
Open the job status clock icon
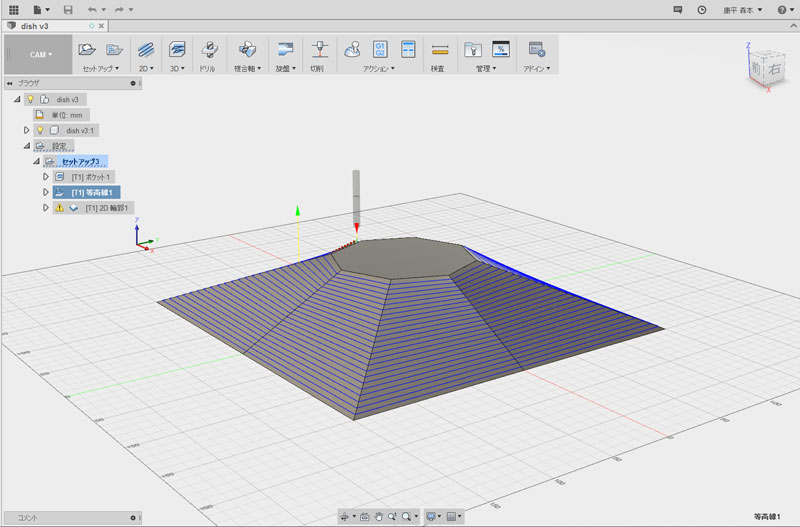click(x=702, y=10)
